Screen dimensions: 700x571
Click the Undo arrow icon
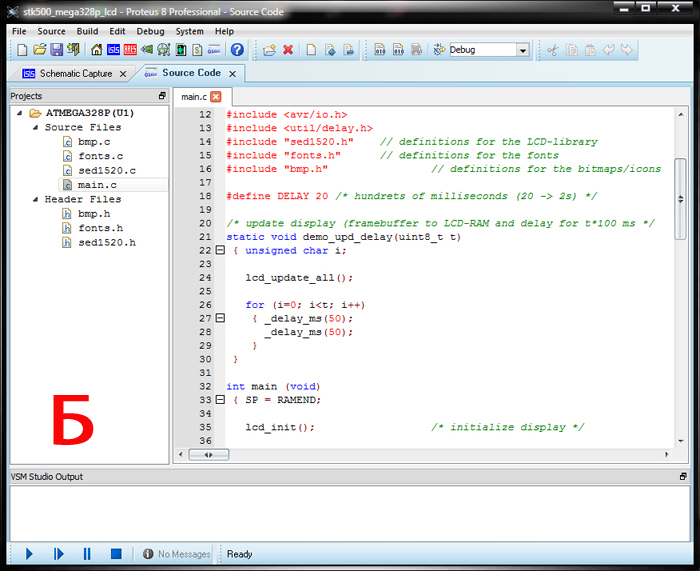[x=608, y=50]
